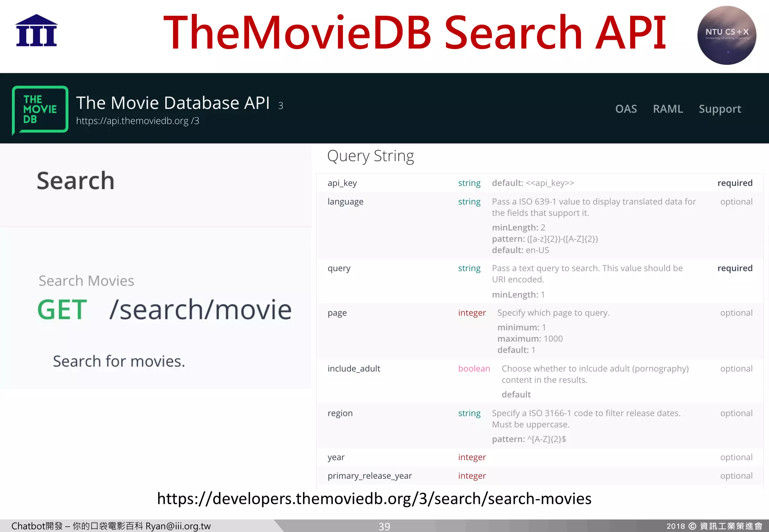Click the integer type of year row
Viewport: 769px width, 532px height.
(472, 457)
